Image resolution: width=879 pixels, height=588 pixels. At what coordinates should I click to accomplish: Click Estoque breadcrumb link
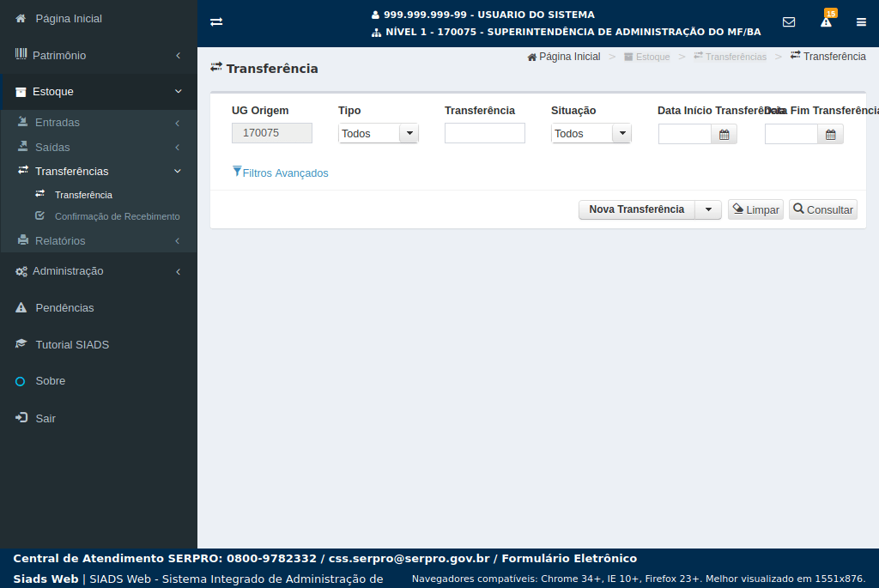[652, 58]
